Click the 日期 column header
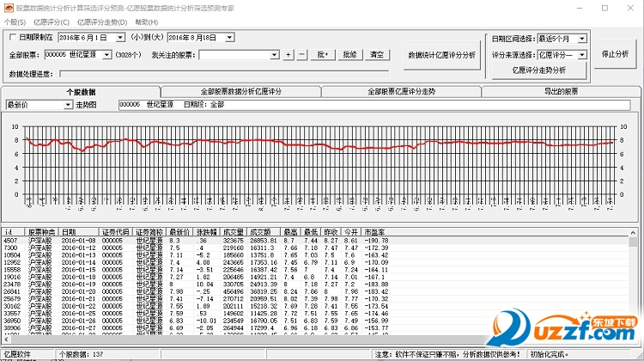The width and height of the screenshot is (644, 361). 78,232
